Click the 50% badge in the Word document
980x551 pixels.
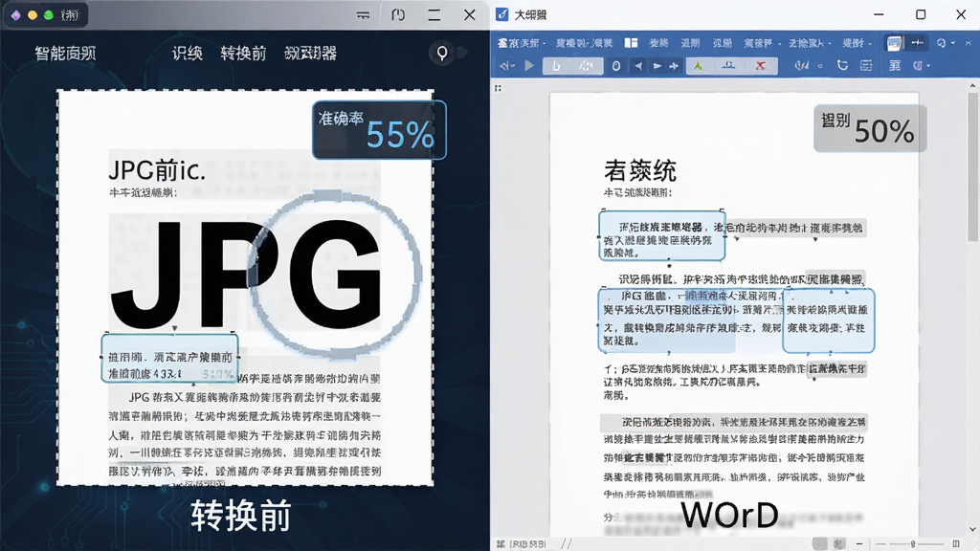click(x=869, y=128)
